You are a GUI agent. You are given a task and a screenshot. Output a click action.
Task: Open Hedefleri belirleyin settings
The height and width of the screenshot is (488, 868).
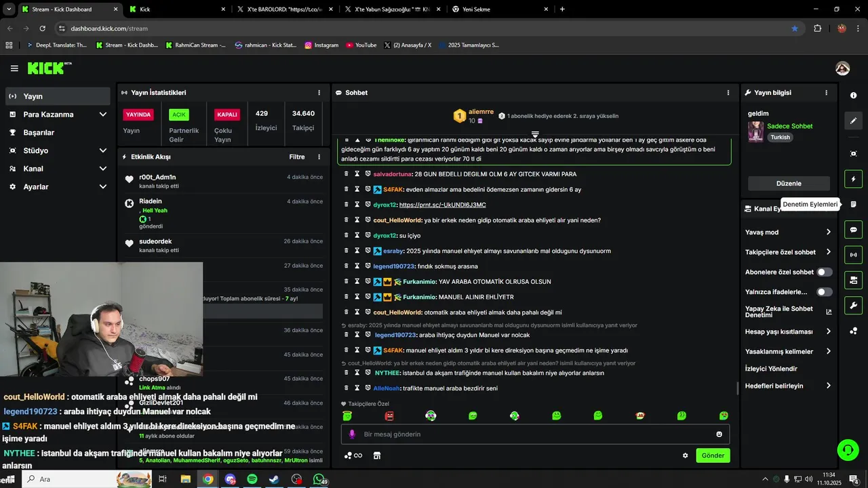tap(788, 386)
